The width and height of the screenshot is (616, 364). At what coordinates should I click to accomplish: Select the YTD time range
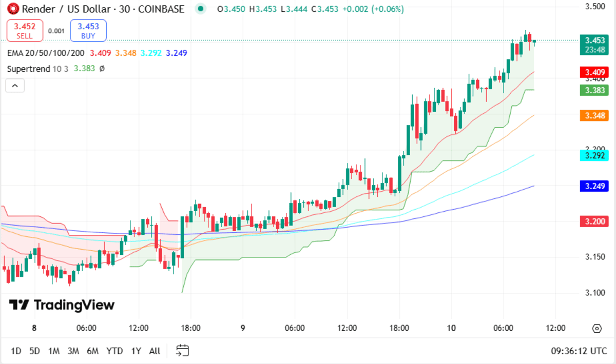(114, 351)
